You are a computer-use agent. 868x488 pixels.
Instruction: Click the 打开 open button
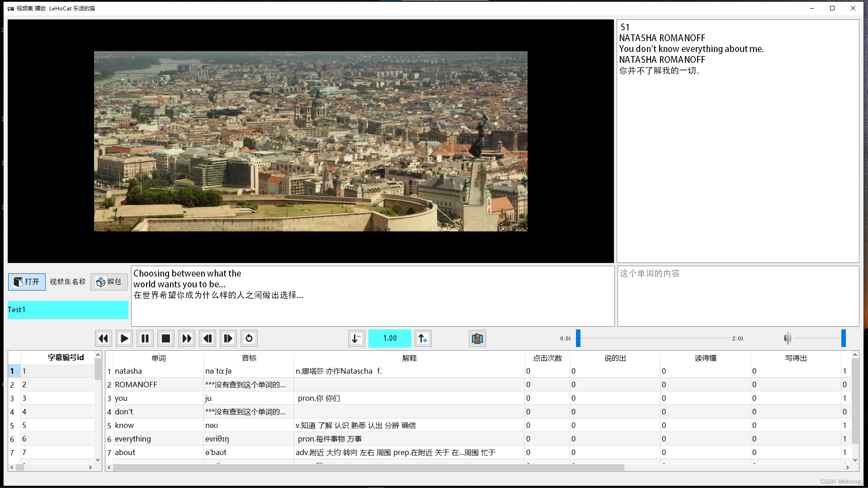pyautogui.click(x=27, y=282)
